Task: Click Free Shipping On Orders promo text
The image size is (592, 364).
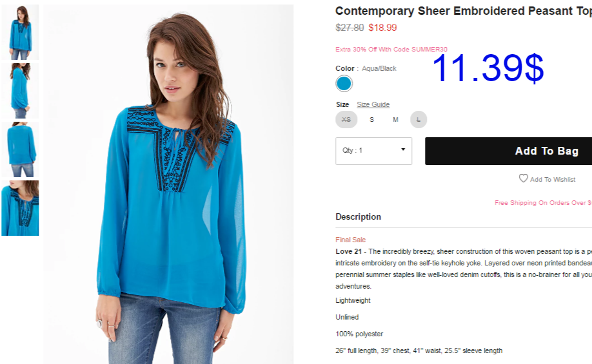Action: (x=543, y=203)
